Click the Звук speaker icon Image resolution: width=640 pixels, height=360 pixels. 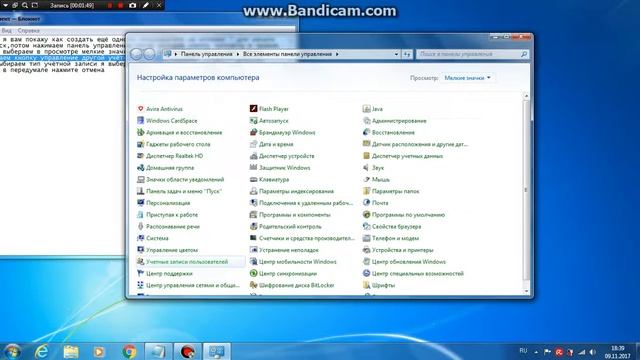367,168
